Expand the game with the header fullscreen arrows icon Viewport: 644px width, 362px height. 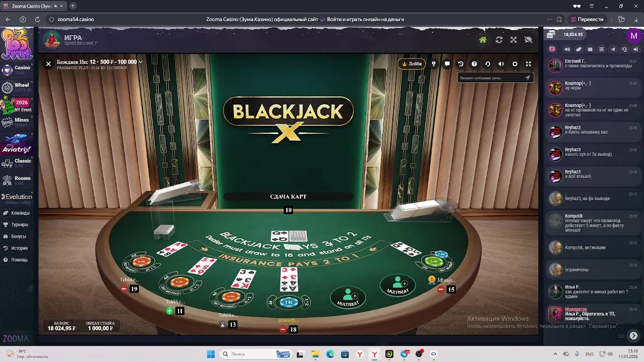click(513, 40)
